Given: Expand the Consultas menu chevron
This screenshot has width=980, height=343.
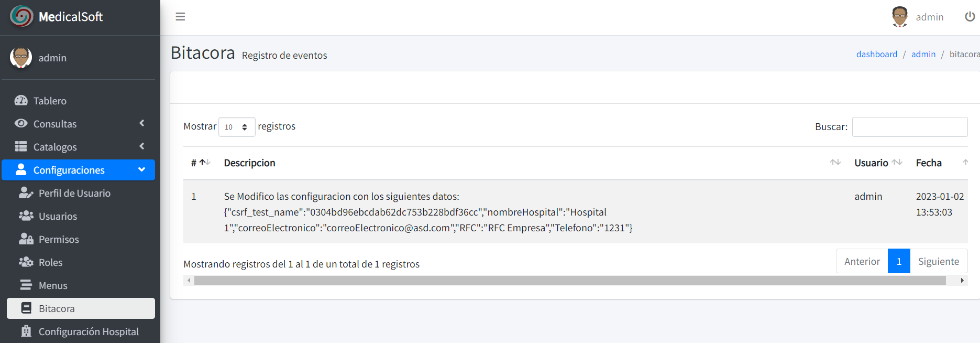Looking at the screenshot, I should tap(142, 123).
